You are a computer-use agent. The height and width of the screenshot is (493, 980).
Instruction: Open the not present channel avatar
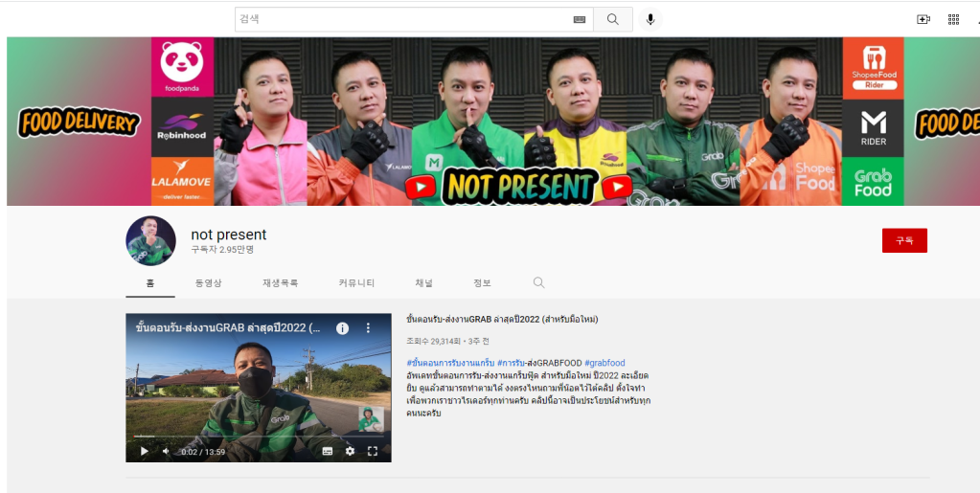click(151, 240)
